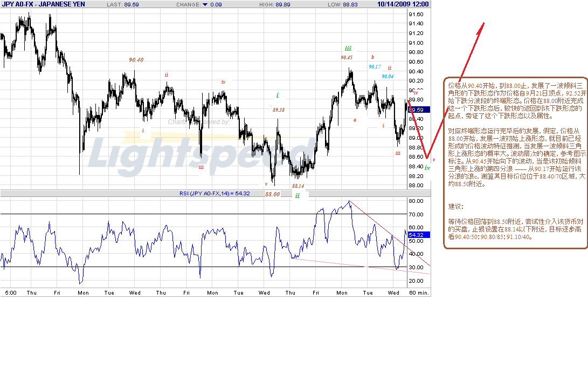Screen dimensions: 588x375
Task: Click the 89.00 price axis label
Action: [416, 138]
